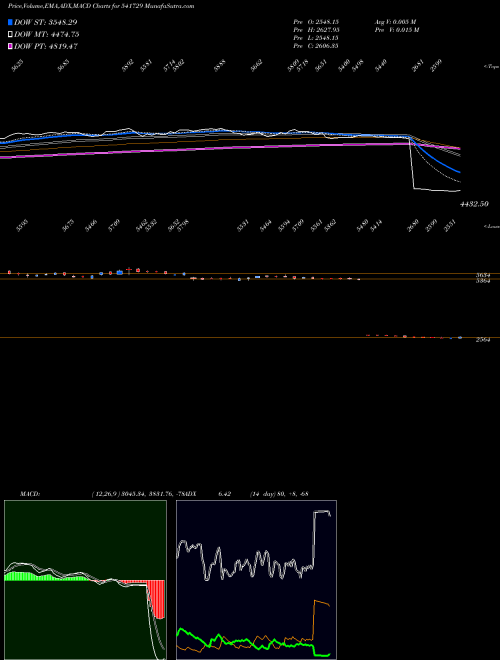Image resolution: width=500 pixels, height=660 pixels.
Task: Open the ADX indicator chart panel
Action: pyautogui.click(x=256, y=580)
